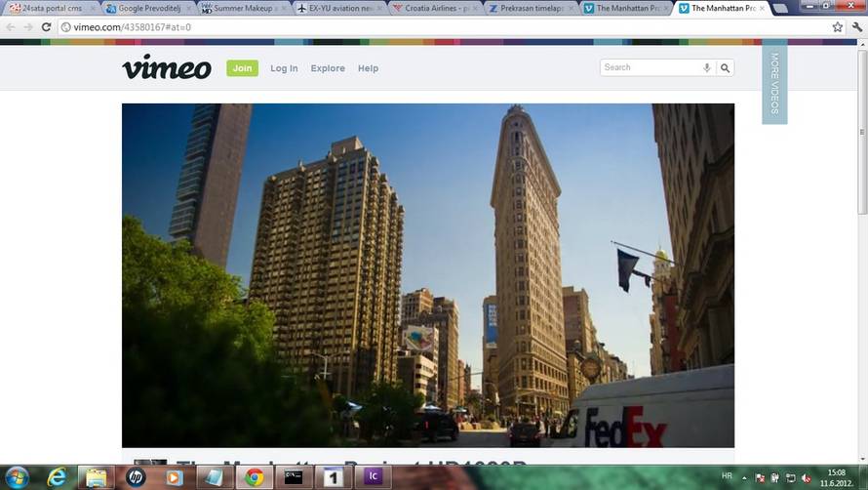The image size is (868, 490).
Task: Open the command prompt taskbar icon
Action: (294, 476)
